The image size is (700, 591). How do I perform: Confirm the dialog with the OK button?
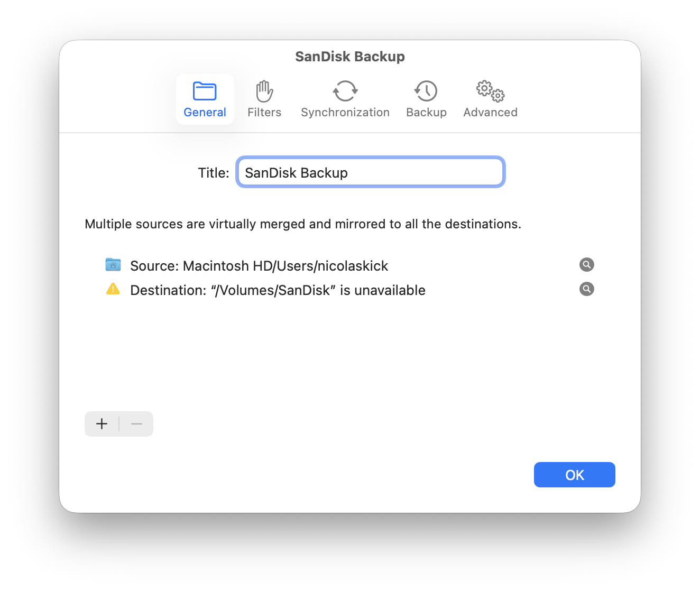(574, 475)
